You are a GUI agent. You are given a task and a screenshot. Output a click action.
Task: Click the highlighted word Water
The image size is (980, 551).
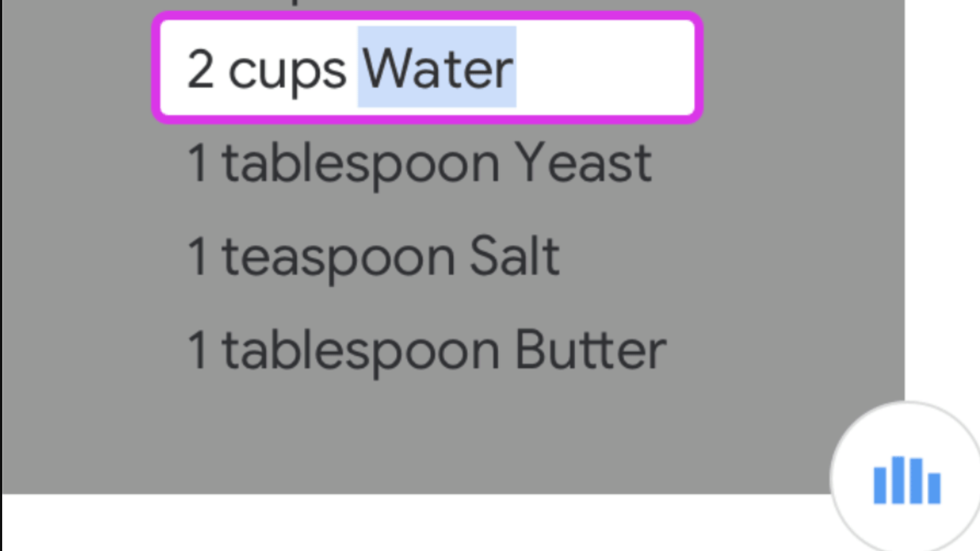pyautogui.click(x=437, y=68)
